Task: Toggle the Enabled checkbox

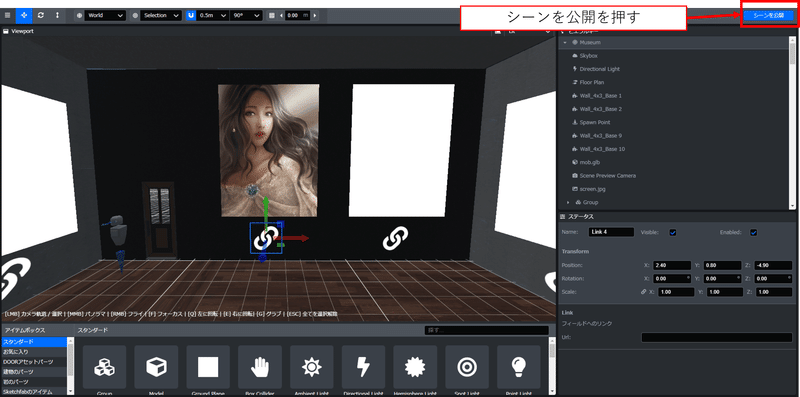Action: 754,233
